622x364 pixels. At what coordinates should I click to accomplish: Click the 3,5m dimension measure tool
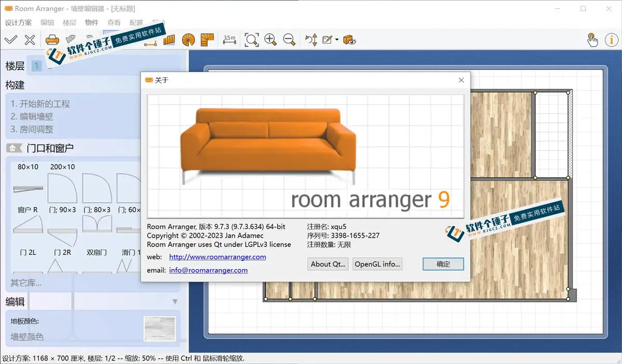pyautogui.click(x=230, y=39)
